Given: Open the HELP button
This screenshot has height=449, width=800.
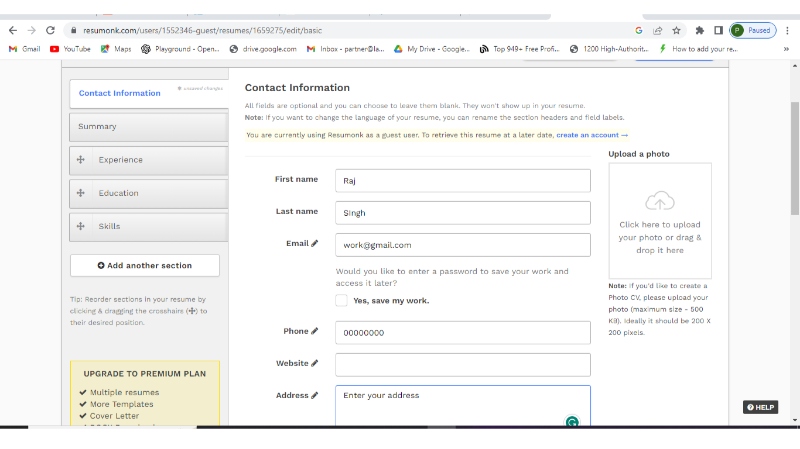Looking at the screenshot, I should tap(760, 407).
